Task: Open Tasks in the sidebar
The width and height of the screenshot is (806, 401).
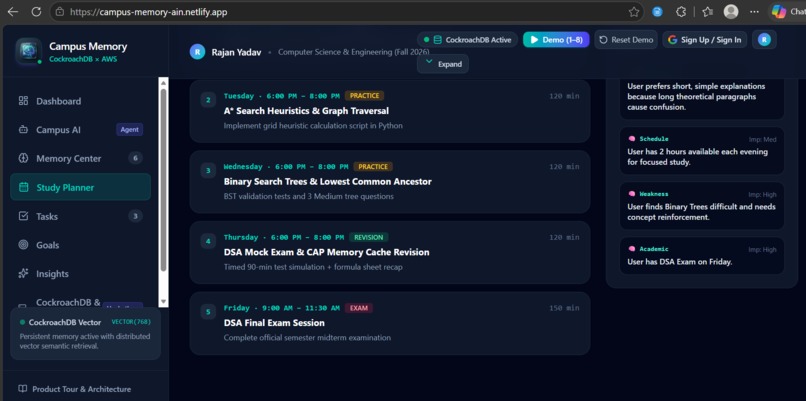Action: 80,216
